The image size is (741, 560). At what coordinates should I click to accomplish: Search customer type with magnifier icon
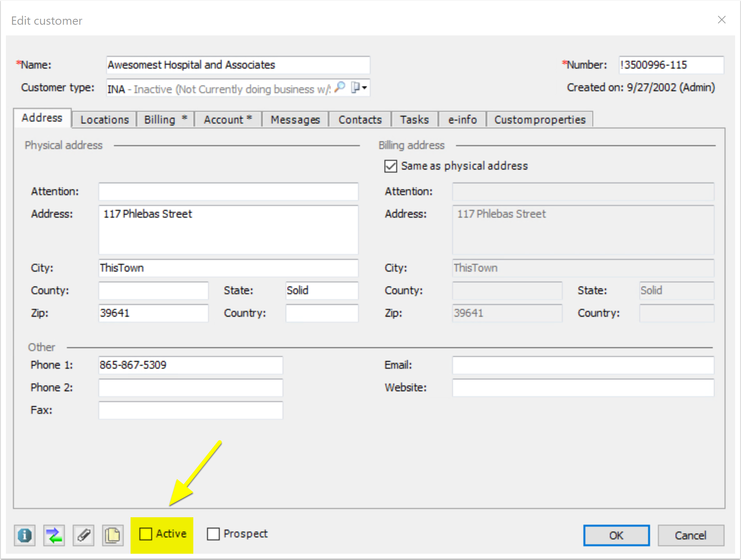coord(340,87)
